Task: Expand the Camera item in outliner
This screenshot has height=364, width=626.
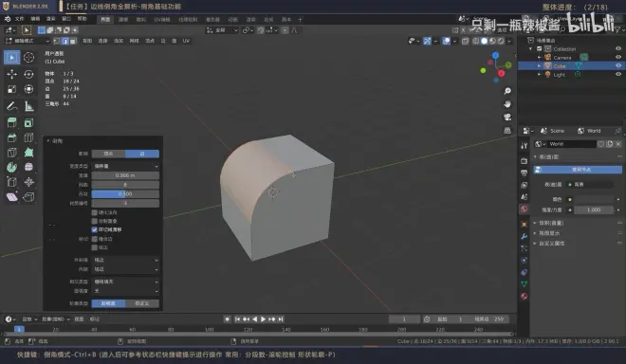Action: point(540,58)
